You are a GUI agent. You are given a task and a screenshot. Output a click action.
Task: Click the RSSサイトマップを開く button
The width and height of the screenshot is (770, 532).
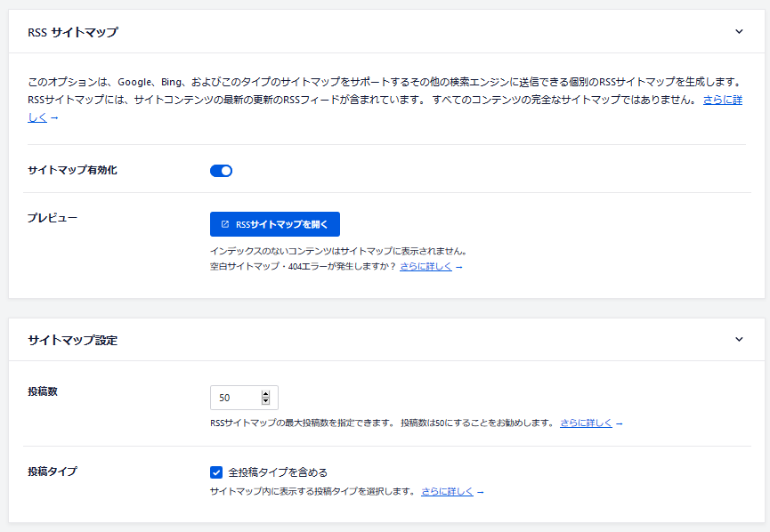click(274, 224)
